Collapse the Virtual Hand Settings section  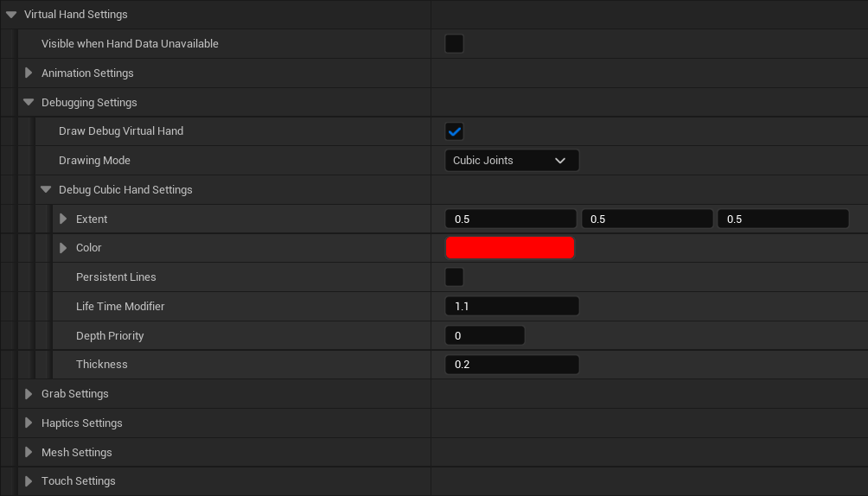pyautogui.click(x=11, y=15)
